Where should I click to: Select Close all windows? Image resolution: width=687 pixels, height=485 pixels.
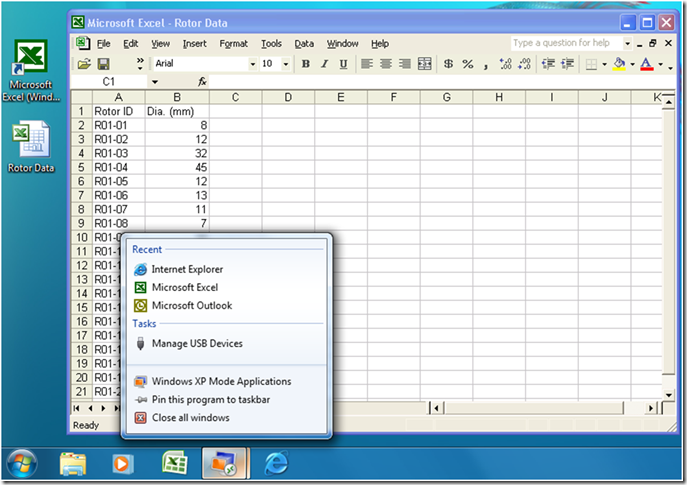191,418
